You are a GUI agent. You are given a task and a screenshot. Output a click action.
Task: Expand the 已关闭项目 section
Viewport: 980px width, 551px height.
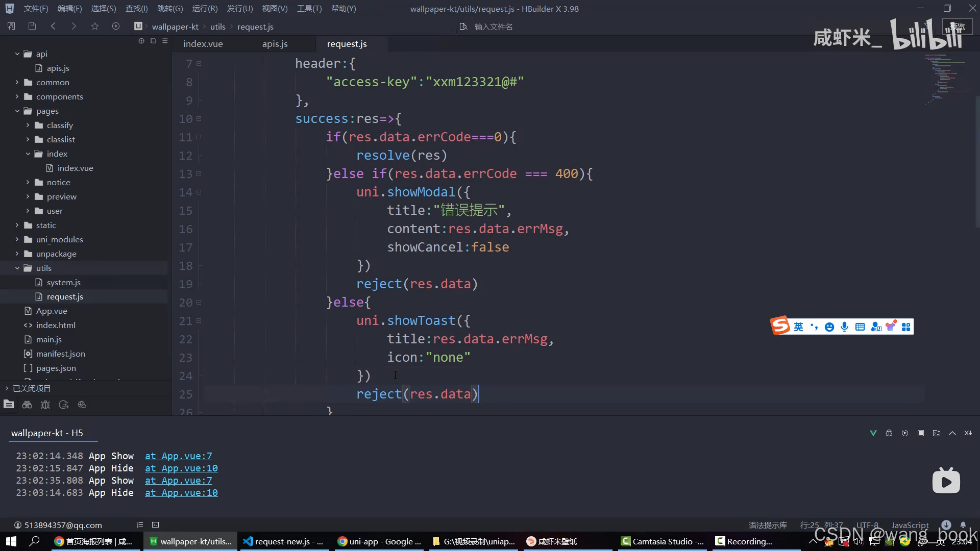[x=7, y=388]
